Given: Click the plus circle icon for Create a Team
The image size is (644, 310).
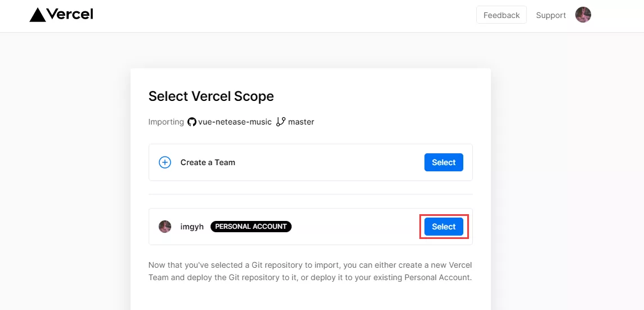Looking at the screenshot, I should coord(165,162).
